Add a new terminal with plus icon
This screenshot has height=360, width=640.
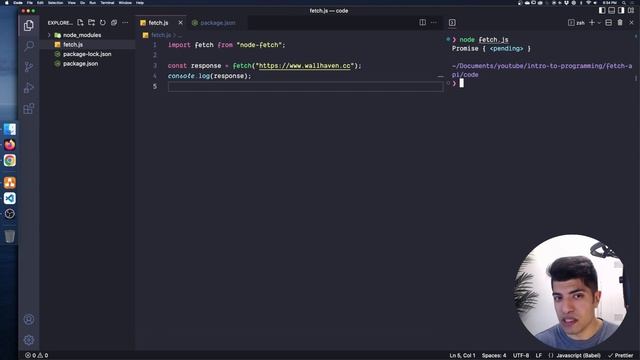tap(592, 22)
